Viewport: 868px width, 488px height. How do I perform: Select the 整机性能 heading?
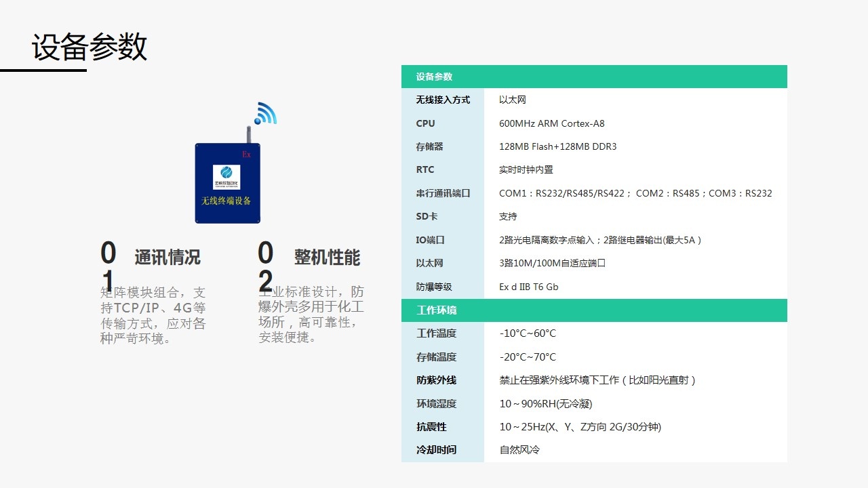pyautogui.click(x=327, y=258)
